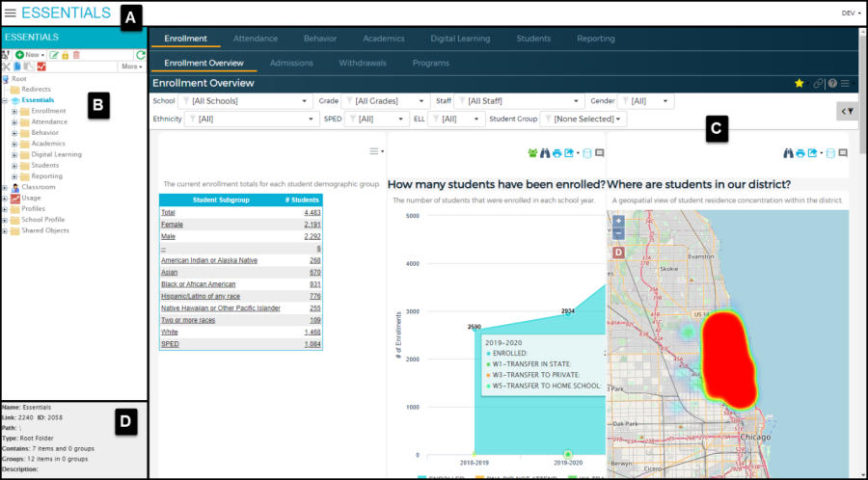Image resolution: width=868 pixels, height=480 pixels.
Task: Zoom in on the map with the plus button
Action: coord(618,221)
